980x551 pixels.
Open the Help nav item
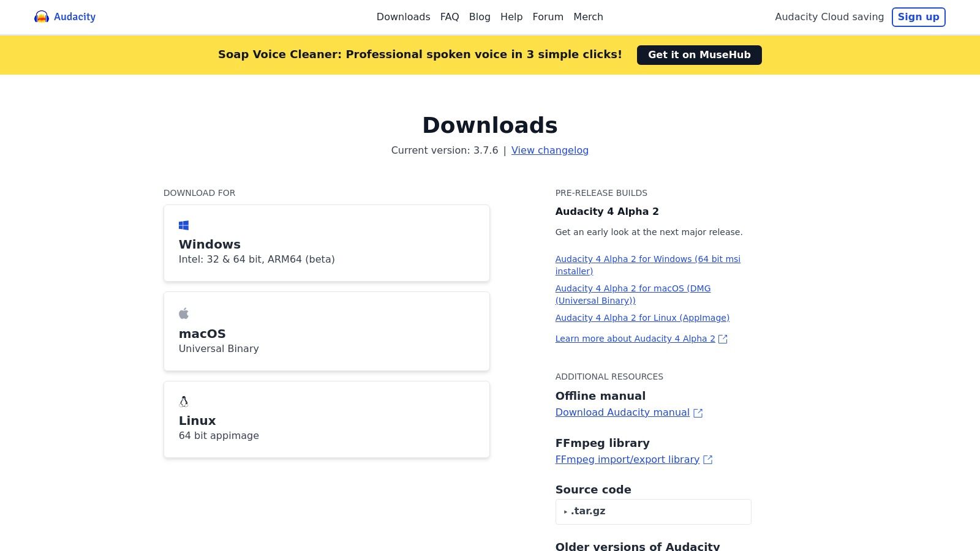(511, 17)
